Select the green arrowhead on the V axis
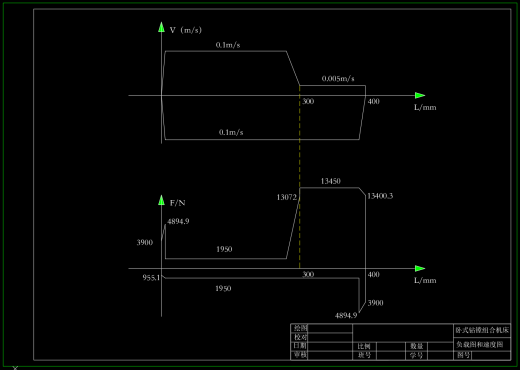 pos(161,27)
